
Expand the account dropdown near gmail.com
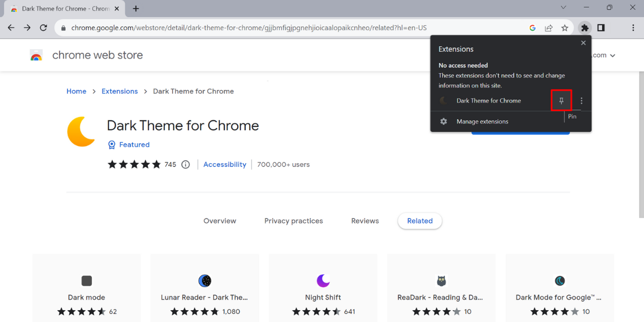coord(612,55)
